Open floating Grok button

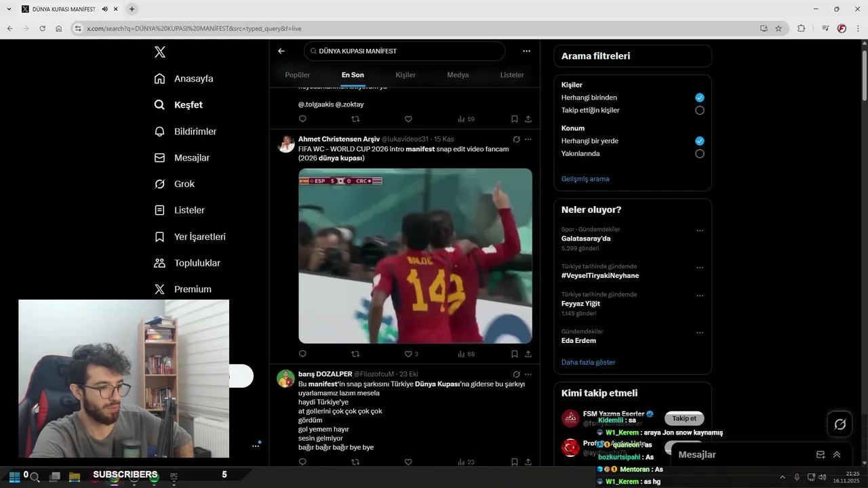coord(840,424)
